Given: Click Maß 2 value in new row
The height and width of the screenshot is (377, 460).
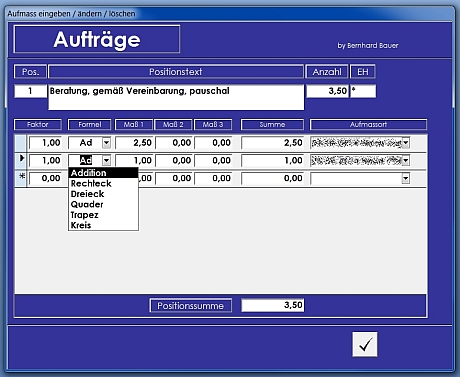Looking at the screenshot, I should (x=174, y=178).
